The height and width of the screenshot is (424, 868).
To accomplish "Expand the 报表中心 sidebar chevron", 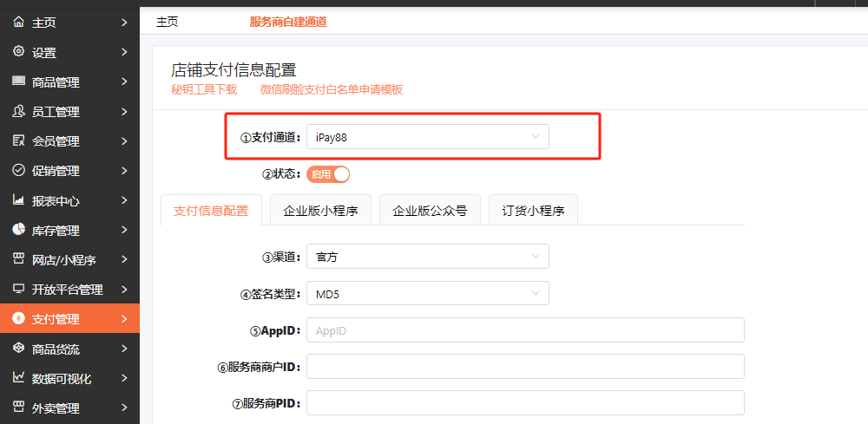I will 124,200.
